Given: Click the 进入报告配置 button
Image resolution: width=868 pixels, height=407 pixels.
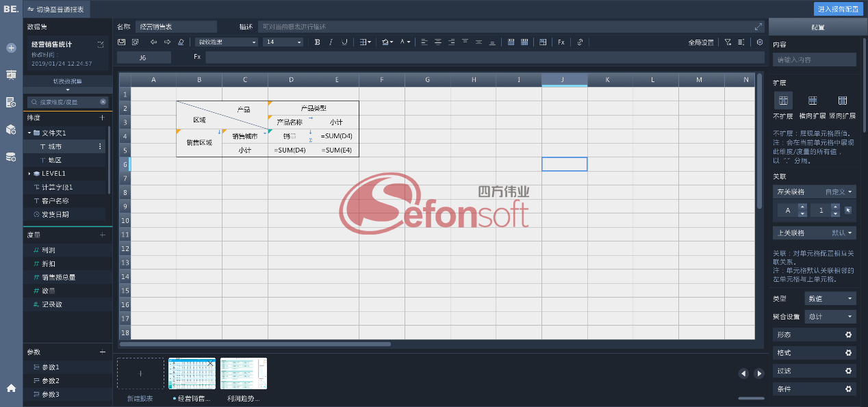Looking at the screenshot, I should pyautogui.click(x=837, y=9).
